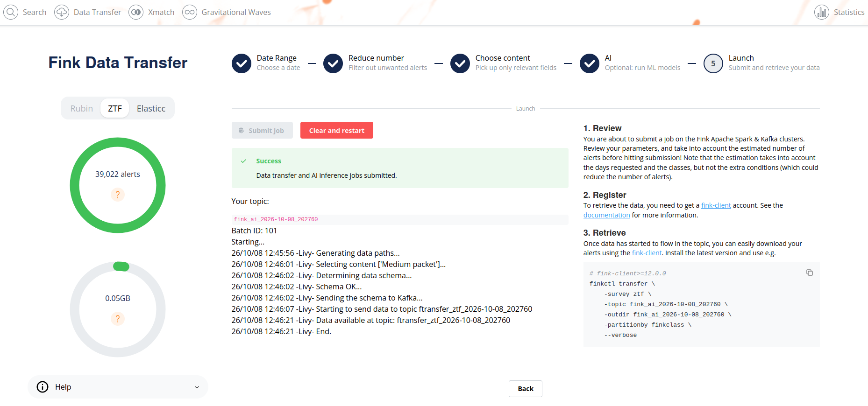The height and width of the screenshot is (406, 868).
Task: Go Back with the Back button
Action: (526, 389)
